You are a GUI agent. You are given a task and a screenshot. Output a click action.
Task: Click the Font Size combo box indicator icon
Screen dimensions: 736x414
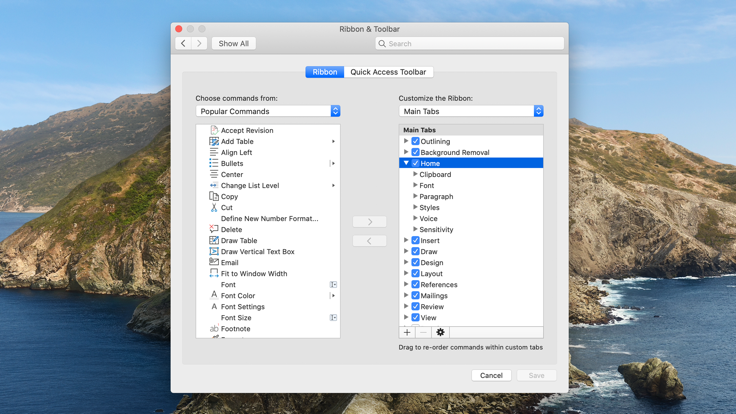333,318
